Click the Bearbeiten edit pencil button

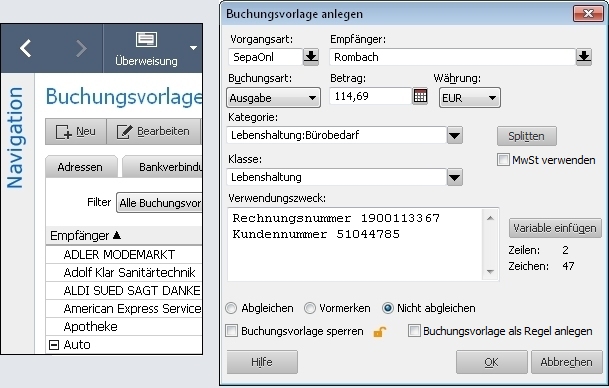(154, 132)
